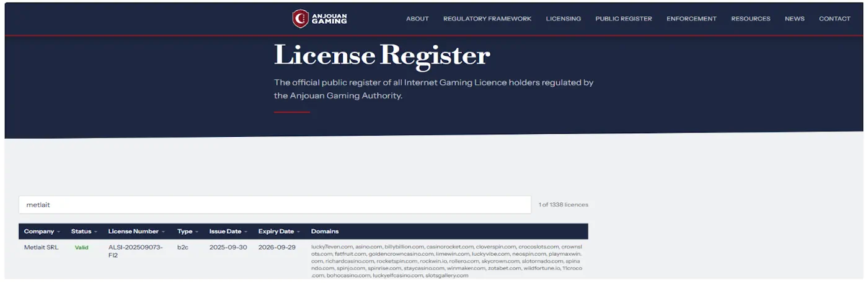The image size is (868, 283).
Task: Click the Anjouan Gaming logo
Action: point(320,19)
